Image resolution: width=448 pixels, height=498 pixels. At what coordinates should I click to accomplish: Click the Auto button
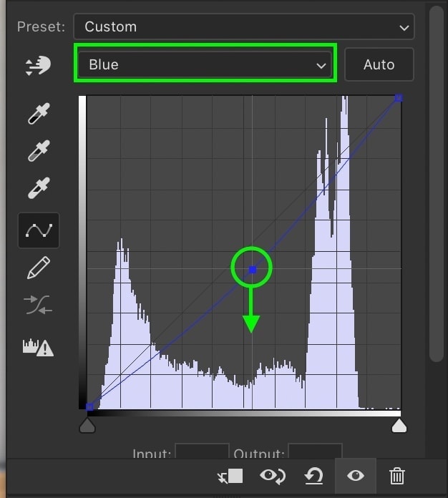tap(379, 64)
